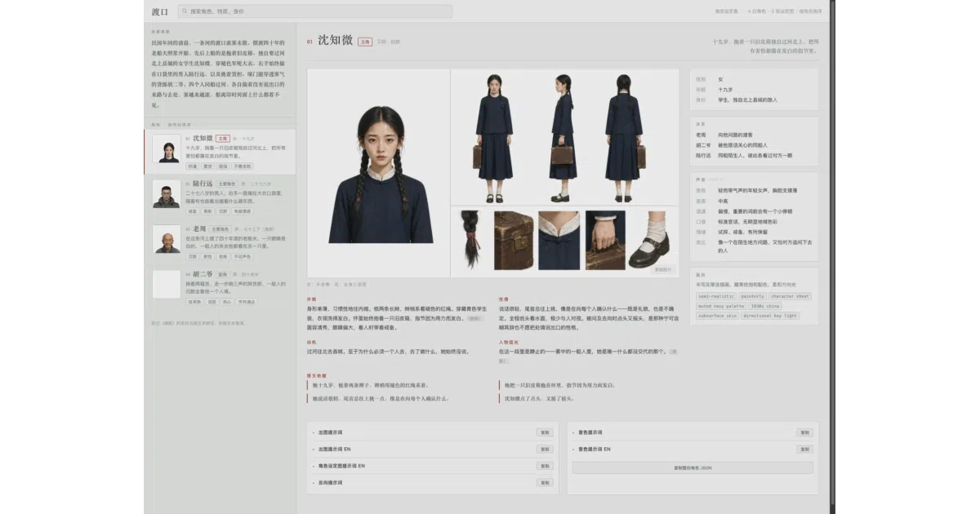Copy the 反向提示词 prompt
The width and height of the screenshot is (980, 514).
point(545,483)
